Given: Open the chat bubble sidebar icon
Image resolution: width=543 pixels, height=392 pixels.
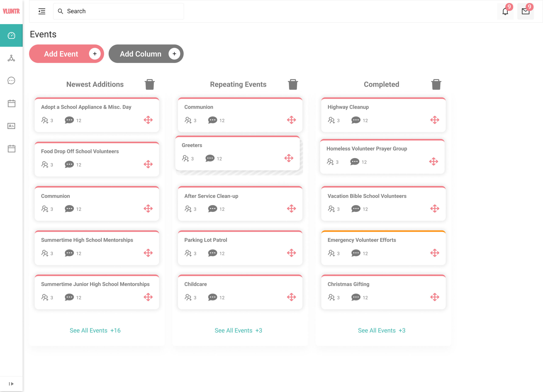Looking at the screenshot, I should (x=11, y=81).
